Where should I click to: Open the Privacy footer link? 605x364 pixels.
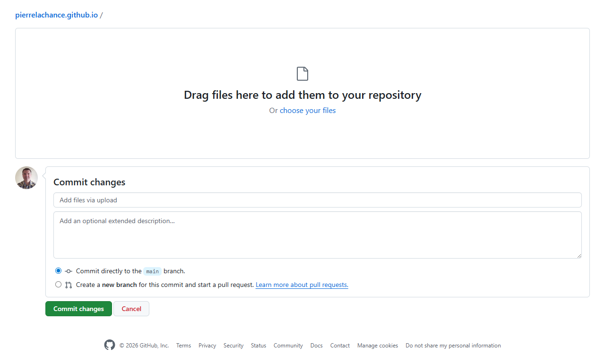207,346
